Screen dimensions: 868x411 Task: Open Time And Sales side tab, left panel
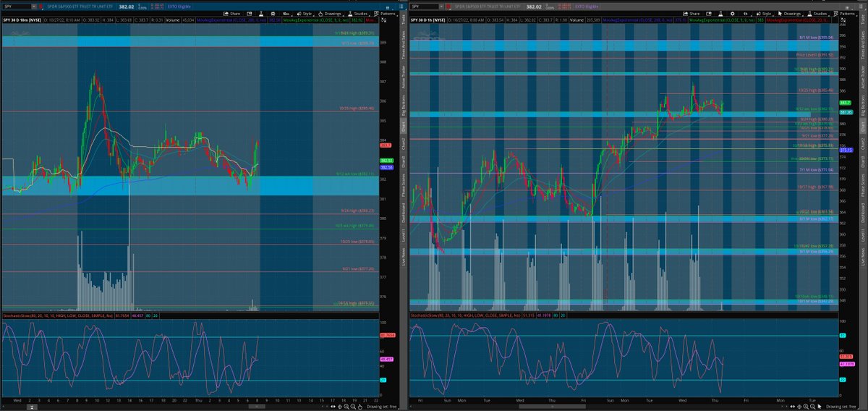click(x=404, y=46)
